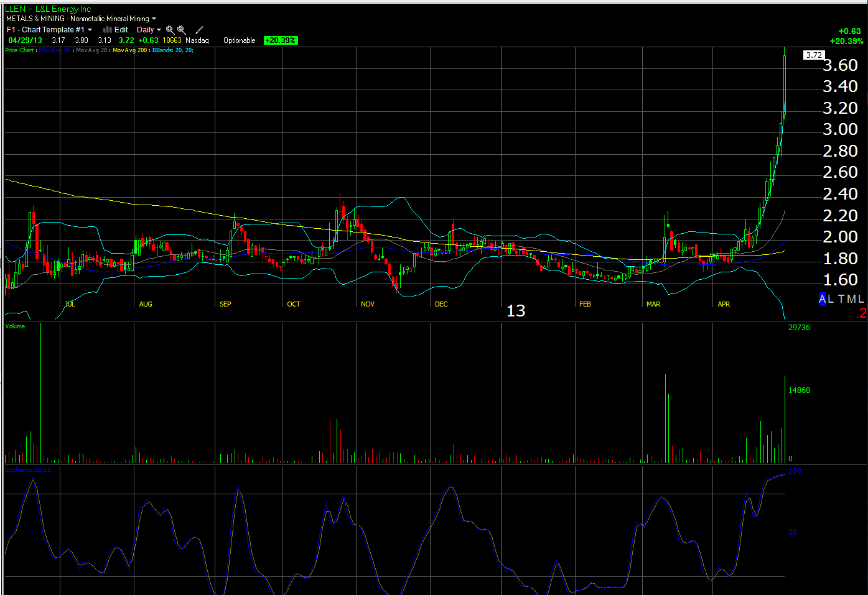Click the green 3.72 close price in header
The image size is (868, 595).
(126, 40)
